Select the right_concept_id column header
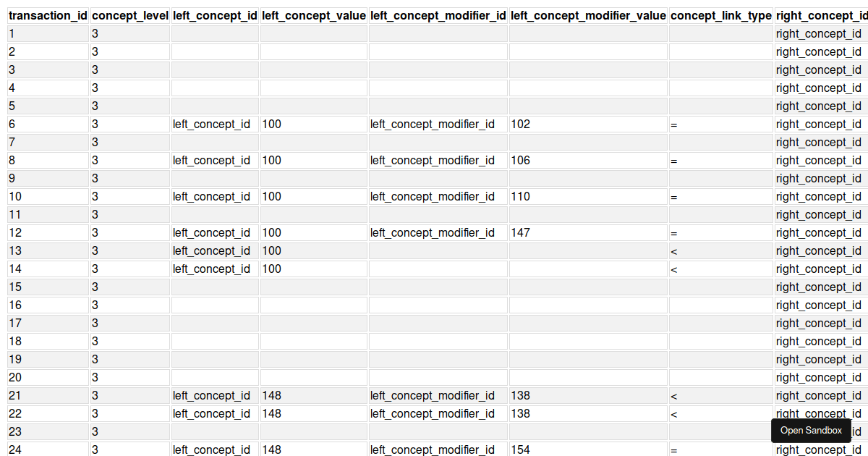 pyautogui.click(x=820, y=15)
